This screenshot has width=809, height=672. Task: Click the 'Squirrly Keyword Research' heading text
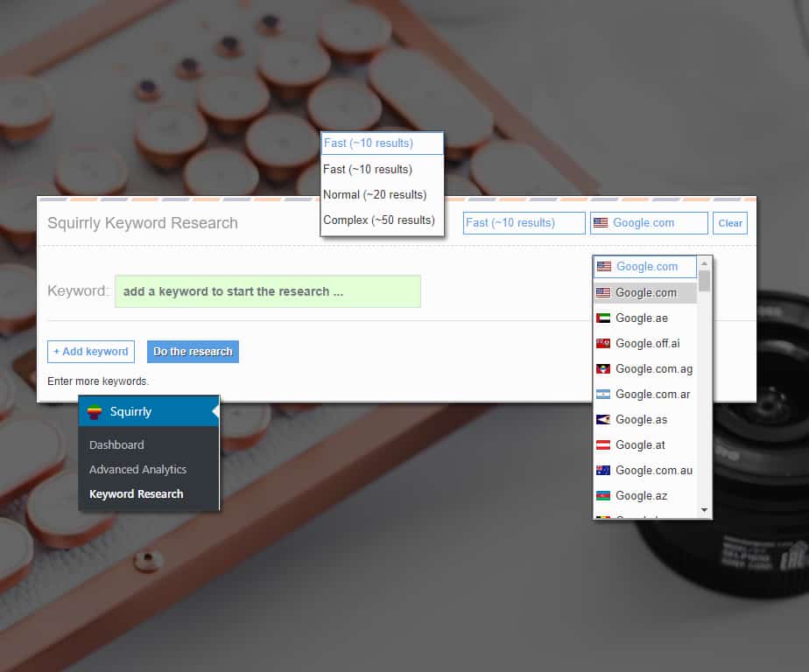(x=143, y=223)
